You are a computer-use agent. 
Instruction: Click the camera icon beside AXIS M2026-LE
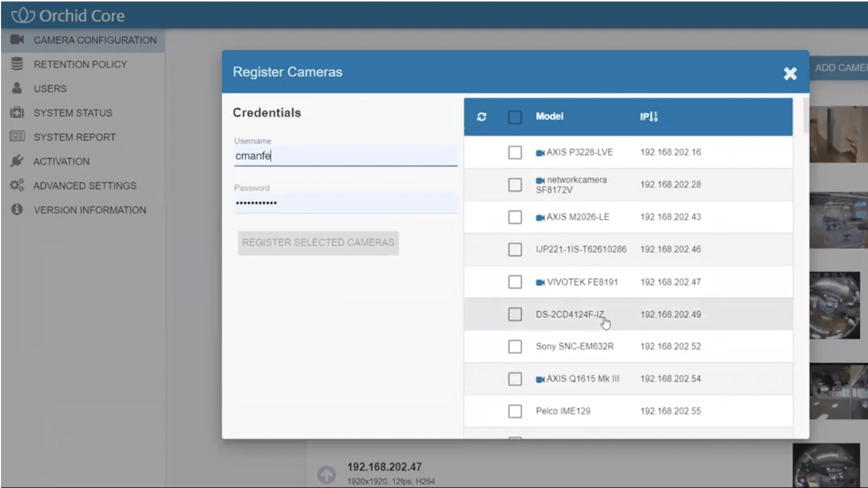click(x=540, y=218)
